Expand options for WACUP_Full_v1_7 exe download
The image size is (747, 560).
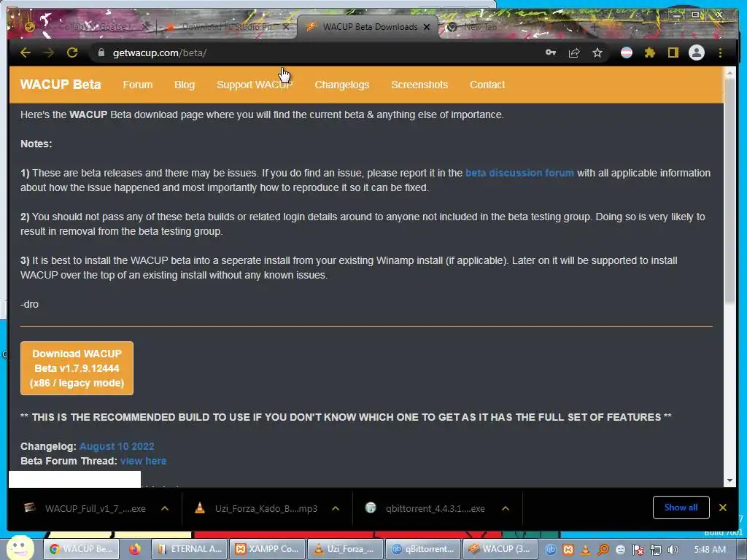point(165,508)
